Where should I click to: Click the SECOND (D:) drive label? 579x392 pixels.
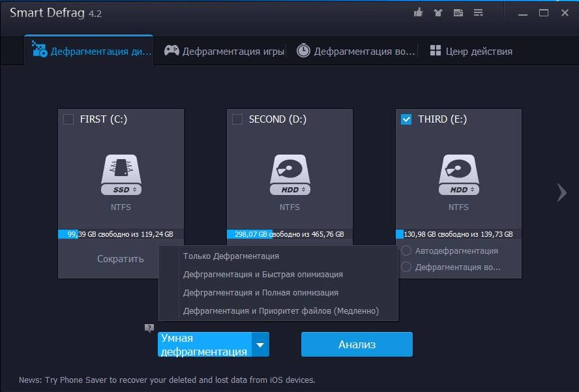tap(277, 119)
